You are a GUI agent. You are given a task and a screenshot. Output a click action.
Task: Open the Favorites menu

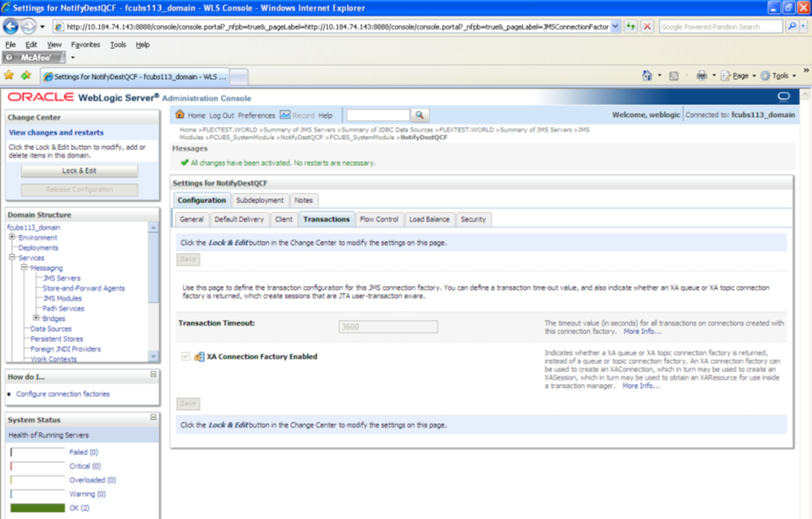click(x=85, y=44)
